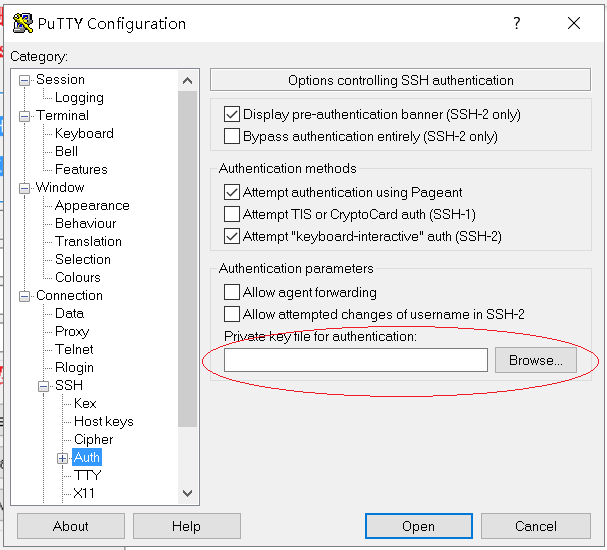Click the question mark help button
Screen dimensions: 607x550
click(x=517, y=24)
